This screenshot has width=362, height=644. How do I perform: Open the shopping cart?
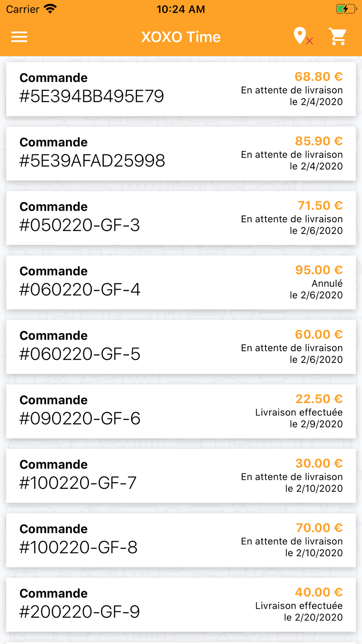click(338, 37)
